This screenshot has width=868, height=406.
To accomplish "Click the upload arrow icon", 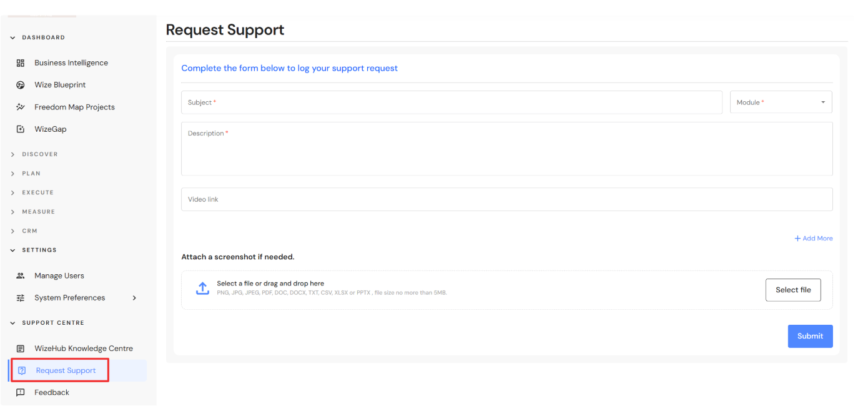I will point(202,289).
